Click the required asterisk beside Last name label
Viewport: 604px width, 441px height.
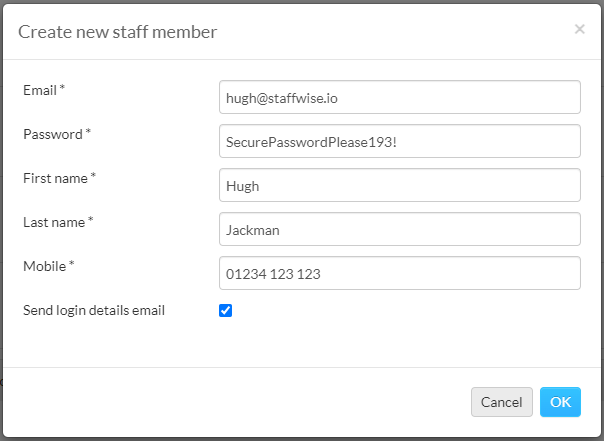point(91,220)
